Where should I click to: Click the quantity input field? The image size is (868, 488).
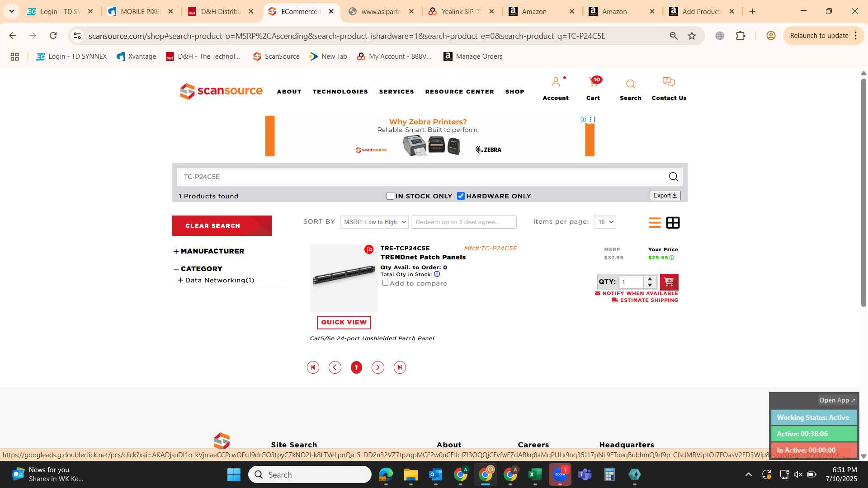(x=632, y=282)
